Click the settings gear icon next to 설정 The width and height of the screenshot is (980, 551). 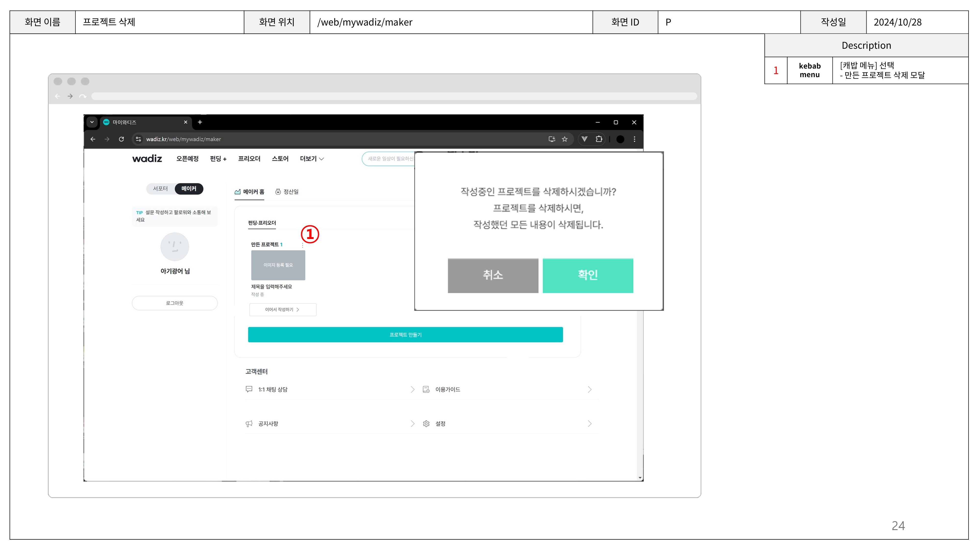426,424
